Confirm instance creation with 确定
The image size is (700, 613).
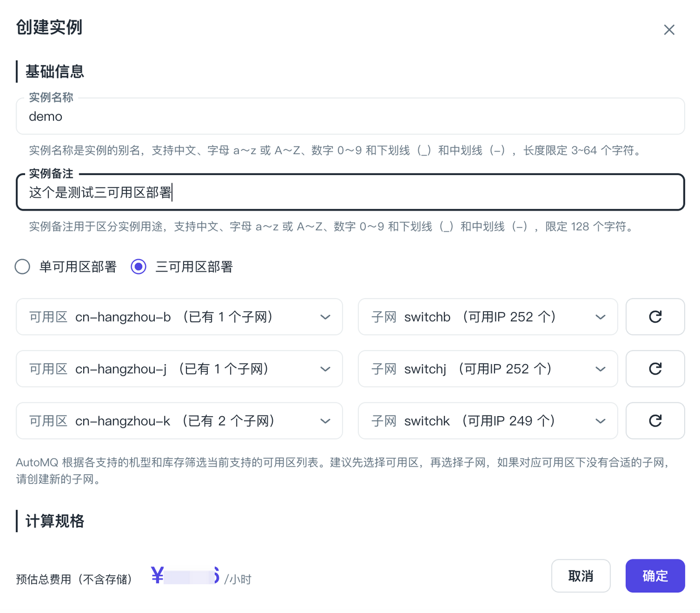click(655, 576)
